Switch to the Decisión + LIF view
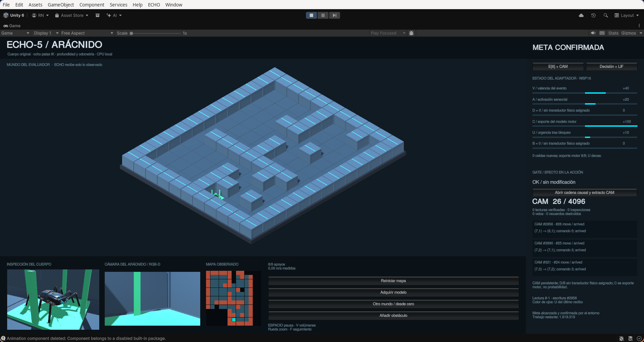This screenshot has width=644, height=342. (x=612, y=66)
